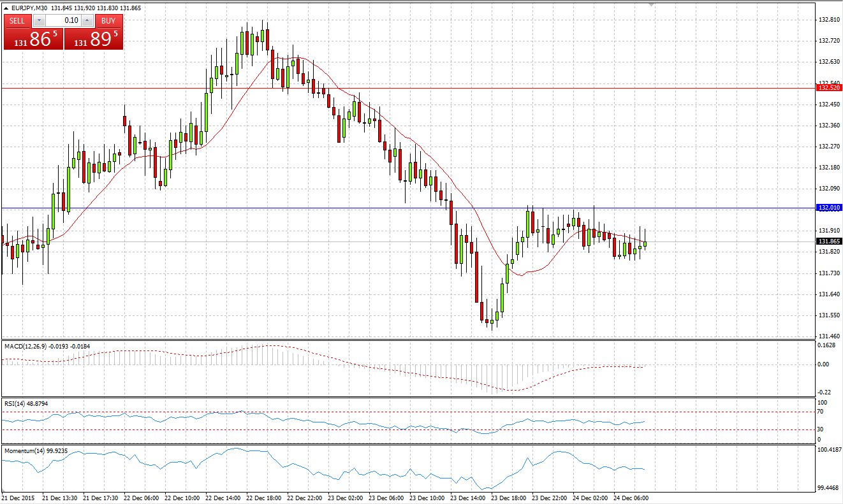Select blue horizontal line label 132.010
Image resolution: width=843 pixels, height=504 pixels.
[x=830, y=208]
